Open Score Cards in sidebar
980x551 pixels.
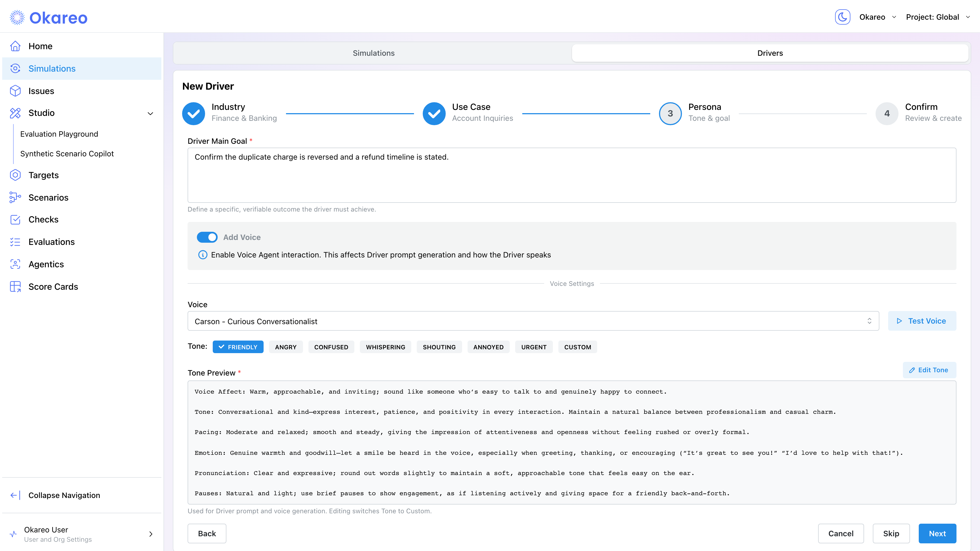click(x=81, y=287)
